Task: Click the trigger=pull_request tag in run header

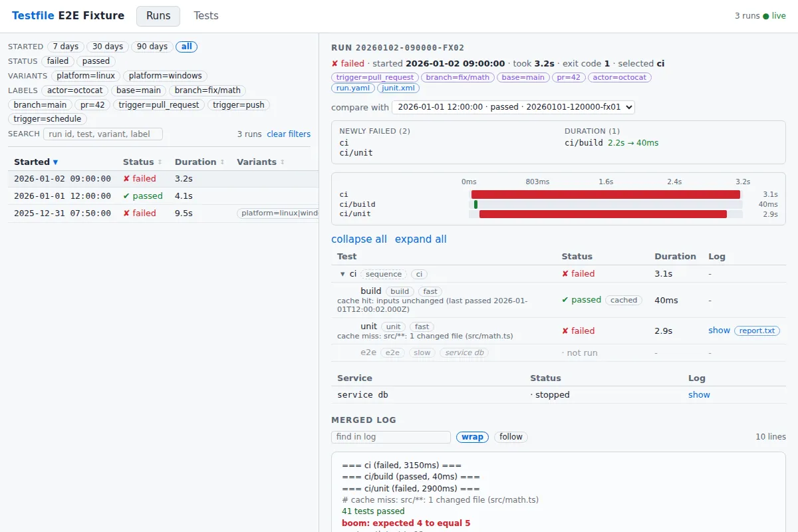Action: pos(375,77)
